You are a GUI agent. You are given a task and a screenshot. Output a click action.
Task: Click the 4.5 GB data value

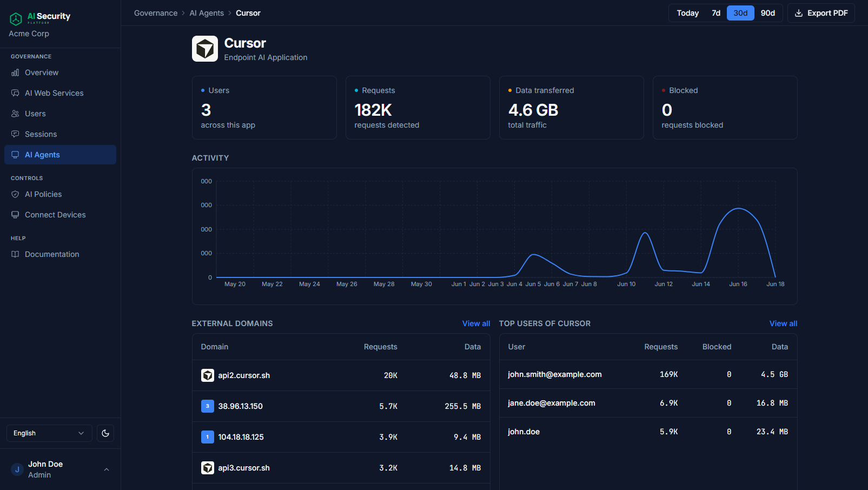pyautogui.click(x=774, y=374)
